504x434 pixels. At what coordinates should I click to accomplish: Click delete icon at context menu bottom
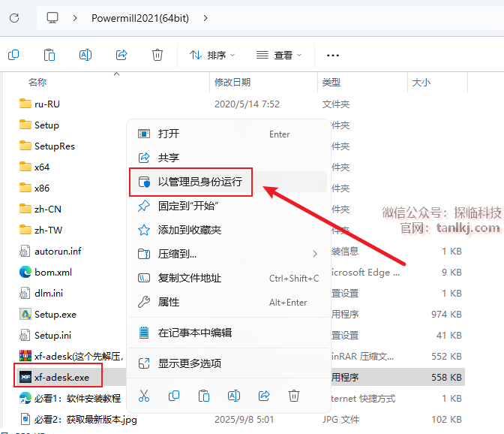294,396
